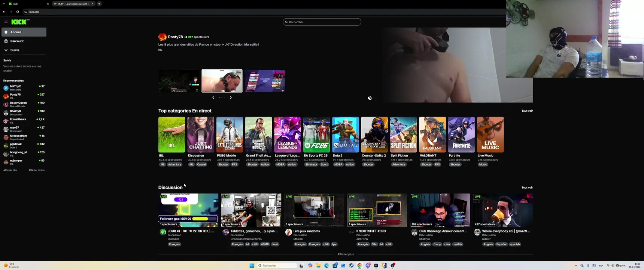
Task: Open the IRL category card
Action: [172, 135]
